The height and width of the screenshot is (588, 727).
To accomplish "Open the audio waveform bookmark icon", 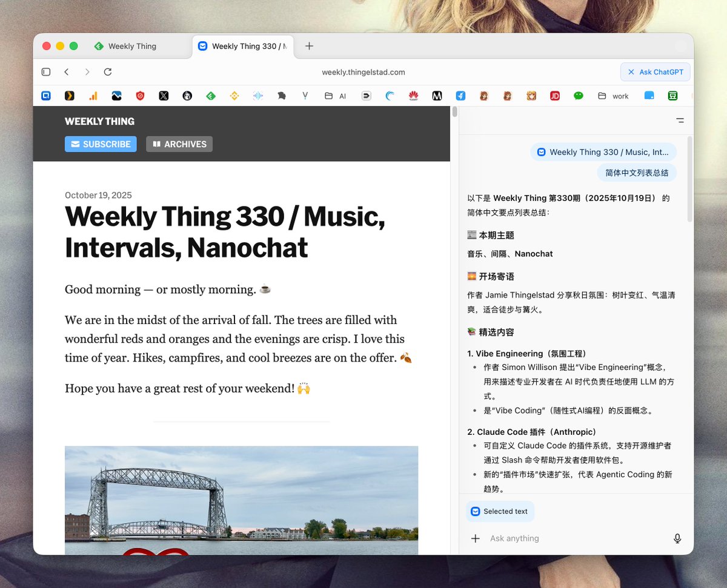I will (x=258, y=96).
